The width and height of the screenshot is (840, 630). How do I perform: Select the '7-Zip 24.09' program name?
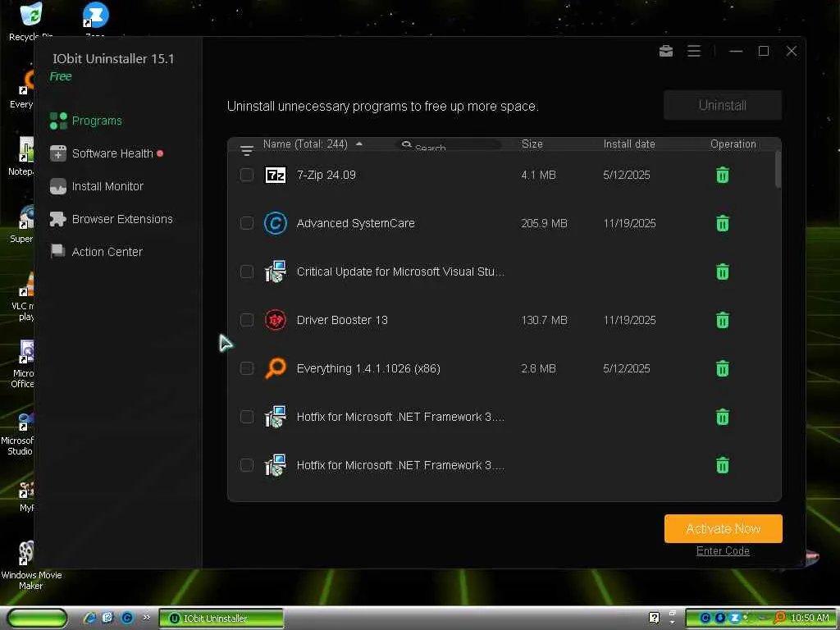pos(326,175)
